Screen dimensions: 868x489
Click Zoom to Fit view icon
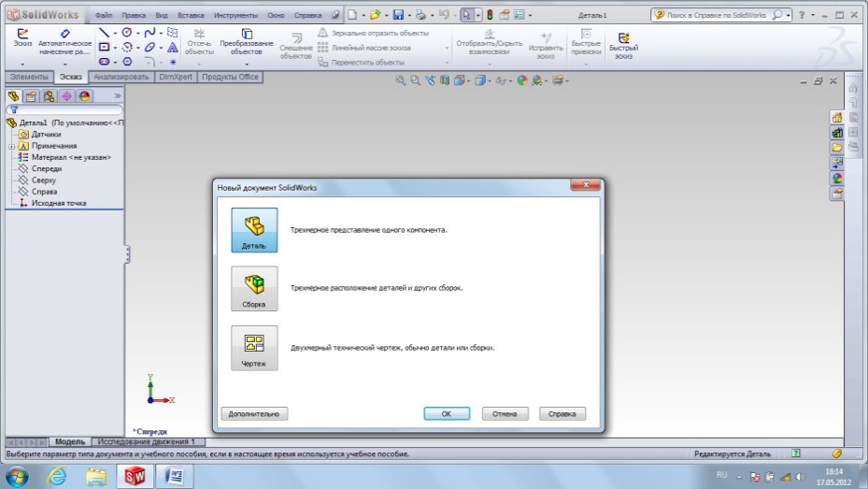(400, 80)
